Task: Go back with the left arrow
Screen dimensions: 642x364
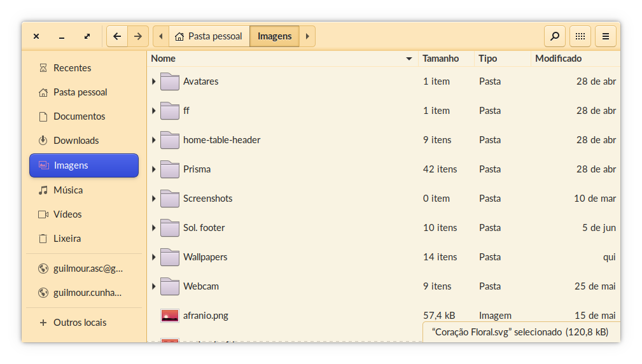Action: (x=117, y=36)
